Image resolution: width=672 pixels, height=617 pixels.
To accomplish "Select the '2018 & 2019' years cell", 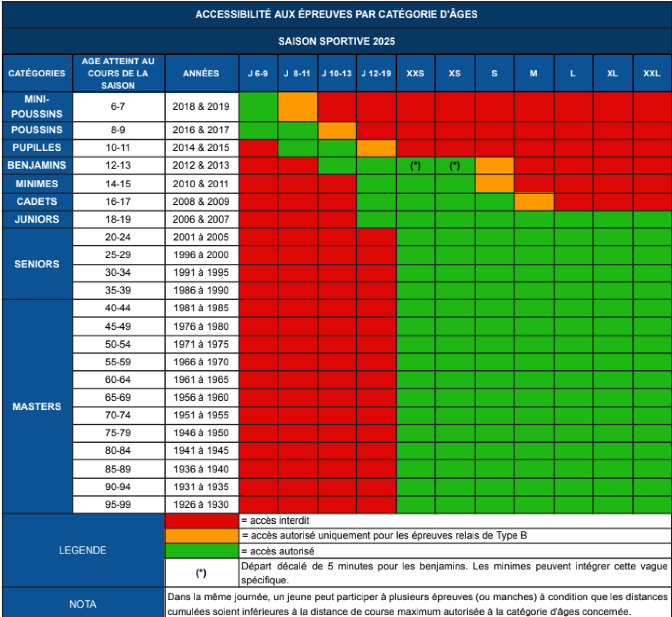I will coord(201,107).
